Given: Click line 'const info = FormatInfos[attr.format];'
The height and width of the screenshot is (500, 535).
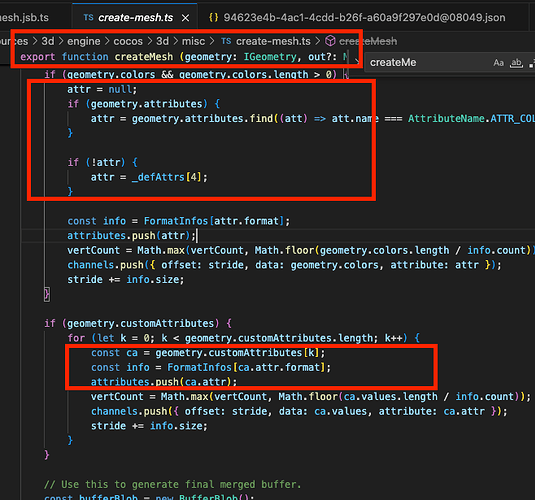Looking at the screenshot, I should [x=178, y=221].
